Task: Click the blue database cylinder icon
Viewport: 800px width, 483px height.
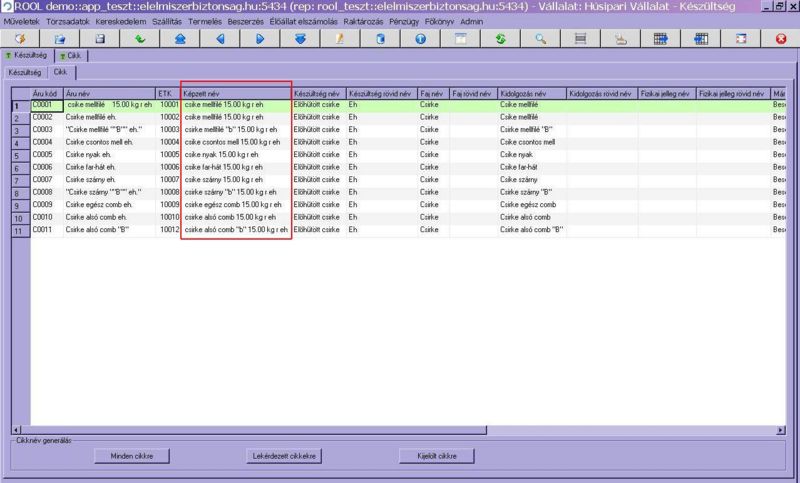Action: (x=380, y=39)
